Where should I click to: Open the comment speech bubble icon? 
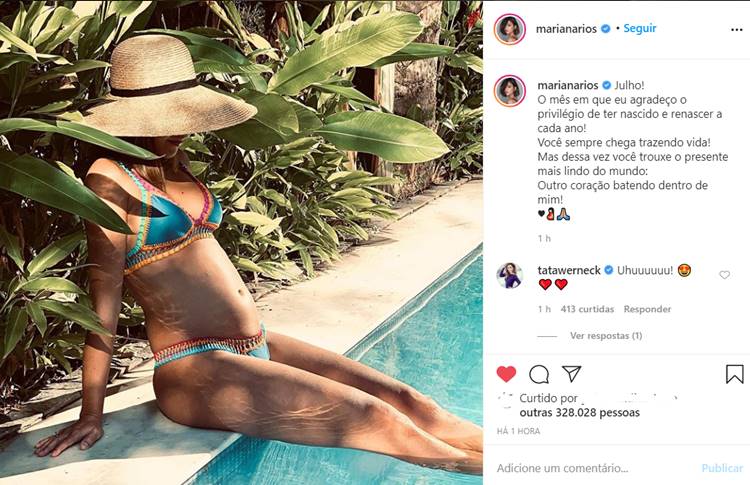[539, 374]
